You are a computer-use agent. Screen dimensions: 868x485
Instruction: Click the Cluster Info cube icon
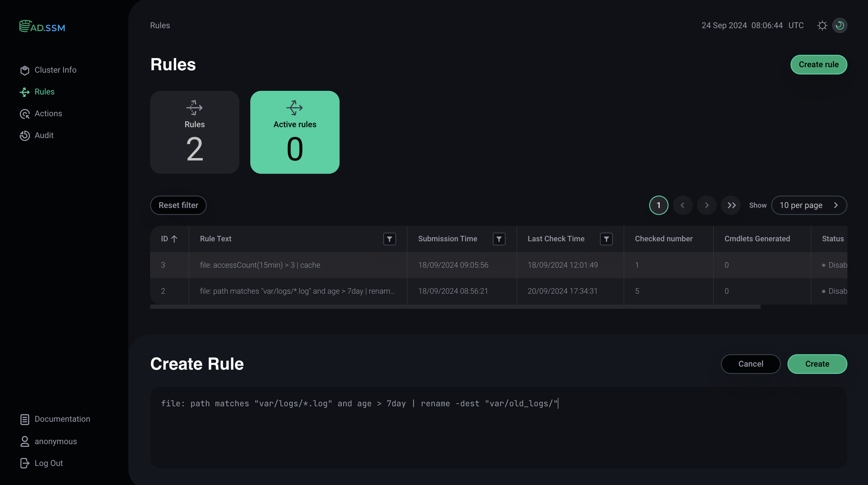click(25, 70)
